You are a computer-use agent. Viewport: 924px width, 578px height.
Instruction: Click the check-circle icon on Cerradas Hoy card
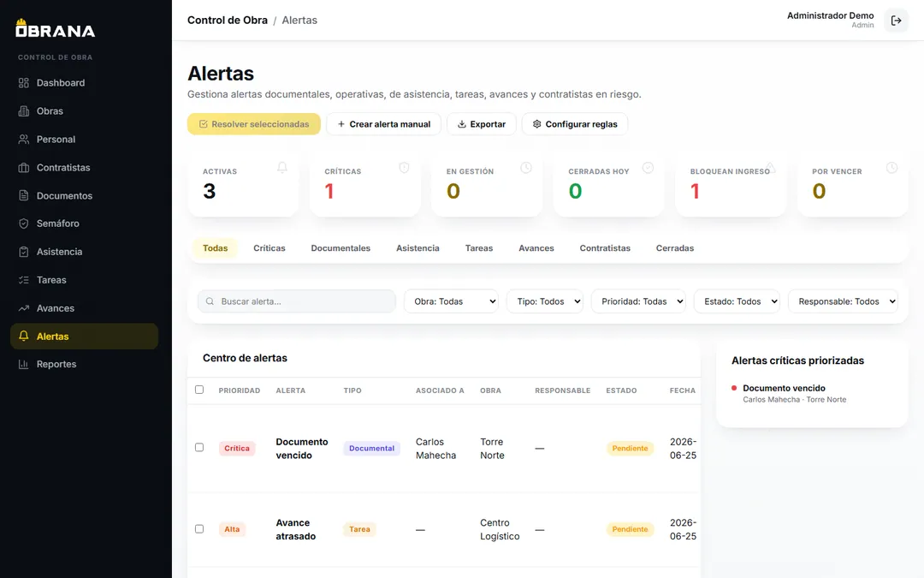tap(648, 168)
